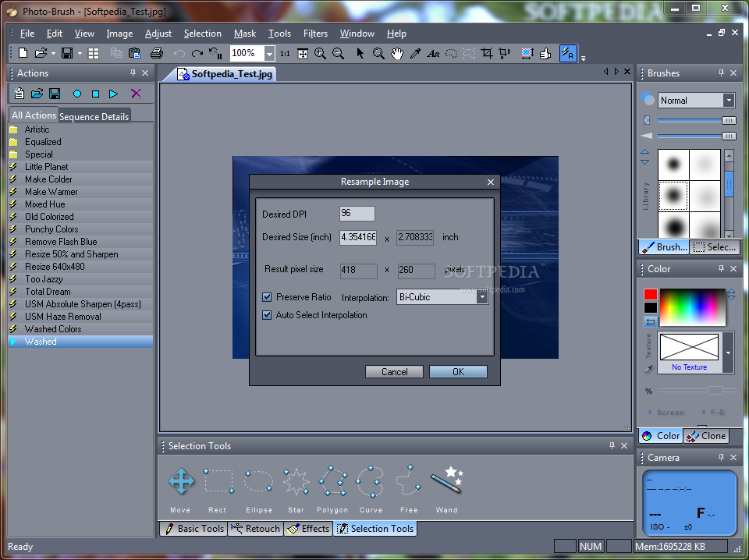Switch to the Sequence Details tab
This screenshot has width=749, height=560.
tap(94, 116)
